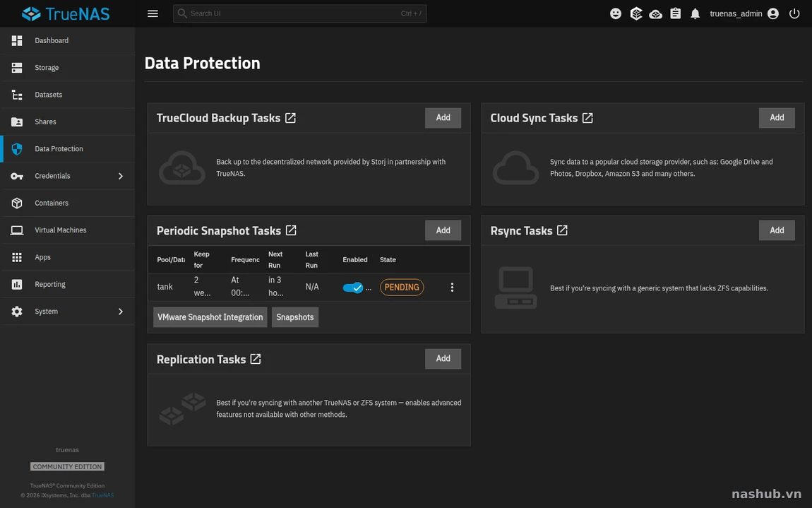812x508 pixels.
Task: Click the Datasets tree icon
Action: [x=17, y=95]
